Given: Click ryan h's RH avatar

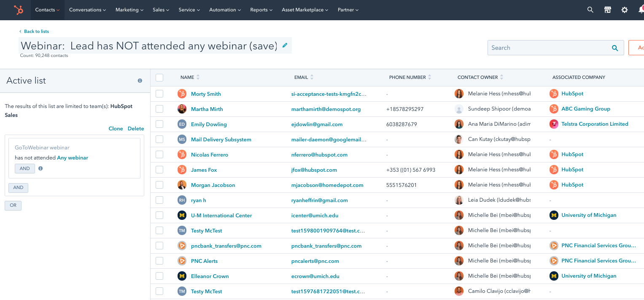Looking at the screenshot, I should point(182,200).
